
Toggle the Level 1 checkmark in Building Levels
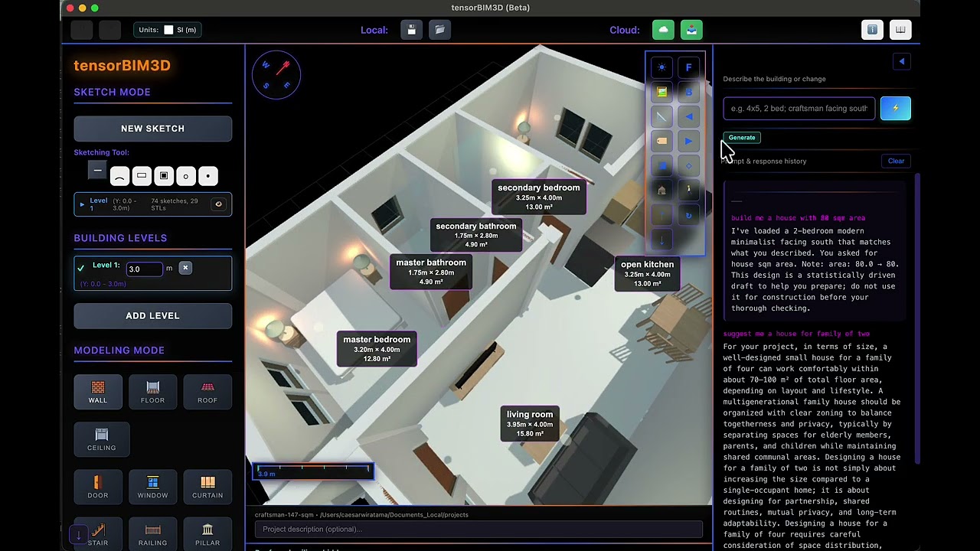pyautogui.click(x=80, y=268)
